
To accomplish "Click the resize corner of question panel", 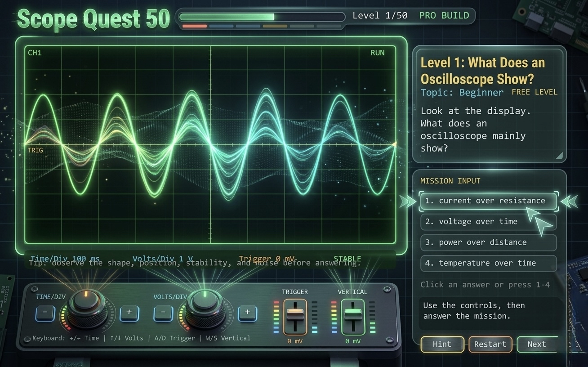I will coord(559,156).
